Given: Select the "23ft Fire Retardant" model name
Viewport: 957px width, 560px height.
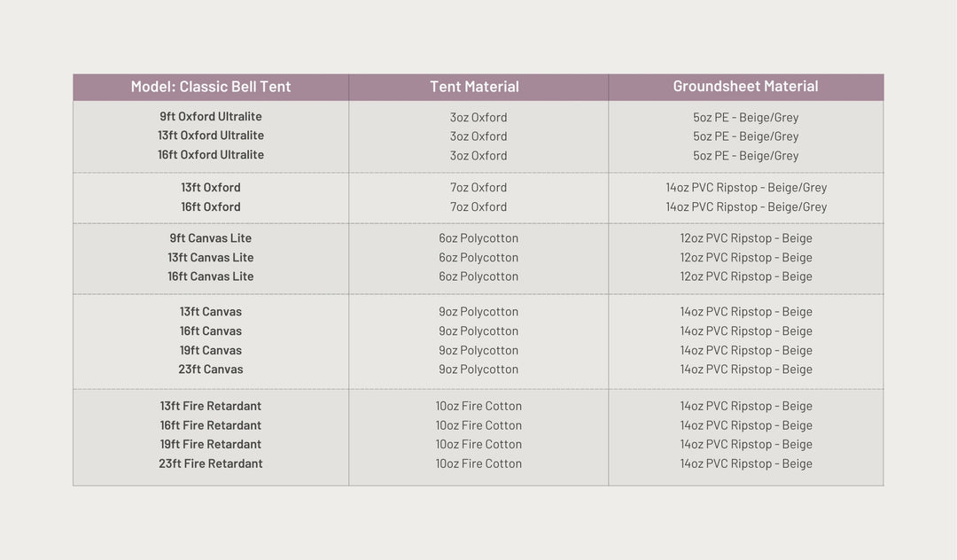Looking at the screenshot, I should [x=211, y=464].
